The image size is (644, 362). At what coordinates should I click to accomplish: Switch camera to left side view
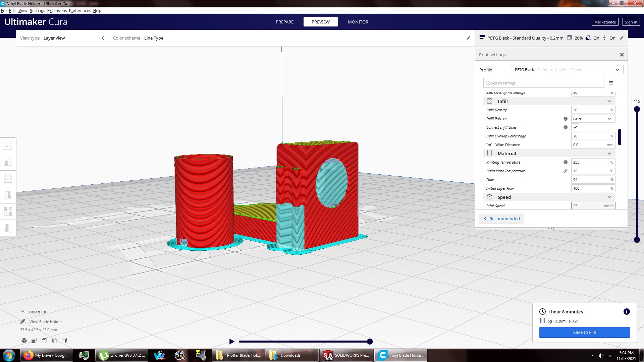click(x=54, y=341)
